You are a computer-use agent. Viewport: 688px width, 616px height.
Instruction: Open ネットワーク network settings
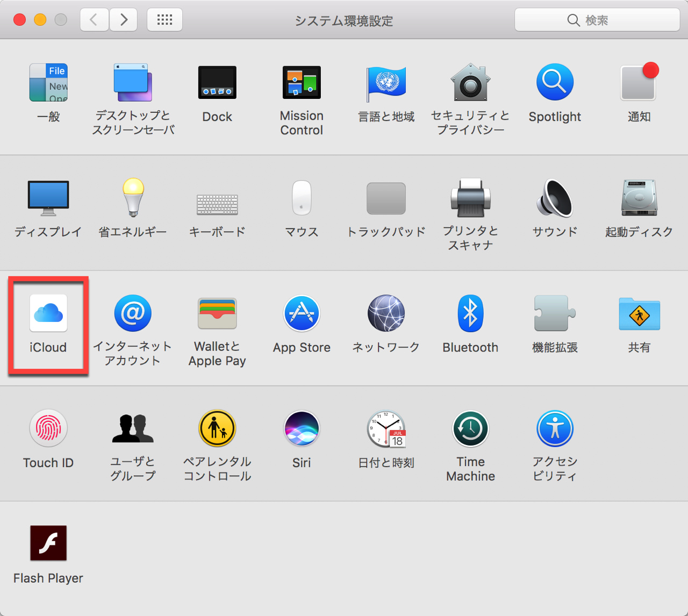click(x=386, y=313)
